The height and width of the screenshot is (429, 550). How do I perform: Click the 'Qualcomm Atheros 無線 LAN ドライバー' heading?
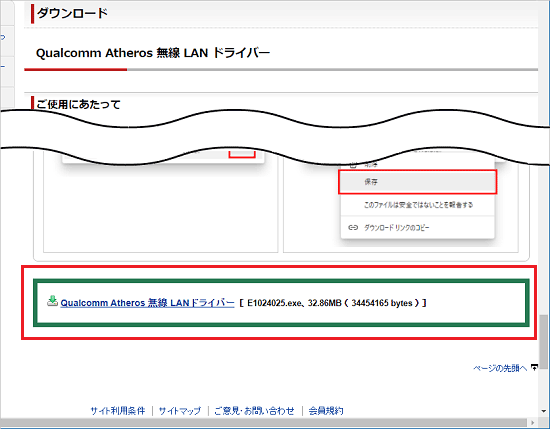(153, 53)
